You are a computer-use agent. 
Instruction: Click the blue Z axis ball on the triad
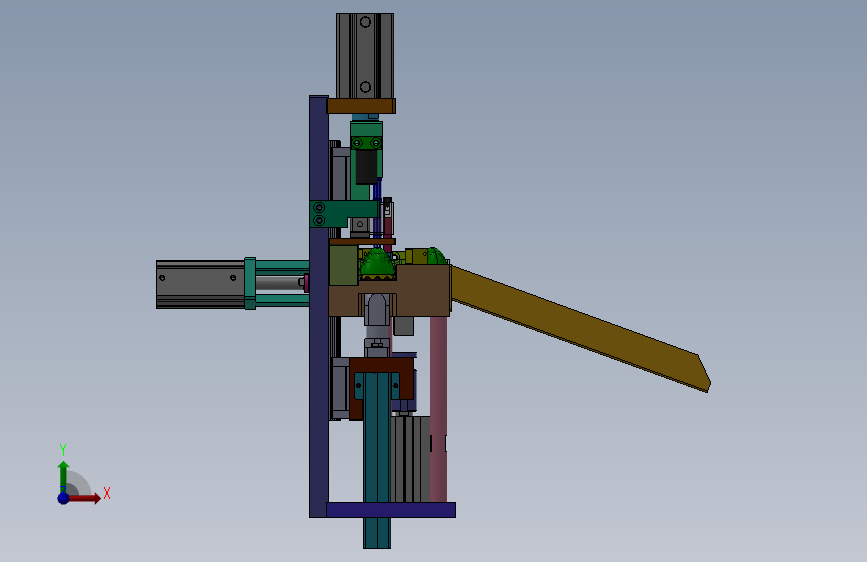click(x=63, y=498)
